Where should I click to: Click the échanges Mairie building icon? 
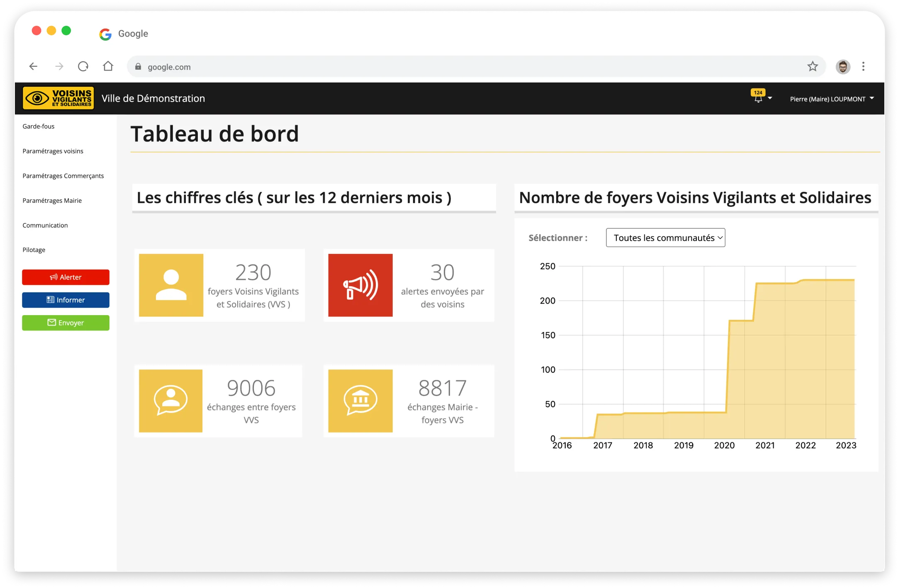pos(360,401)
